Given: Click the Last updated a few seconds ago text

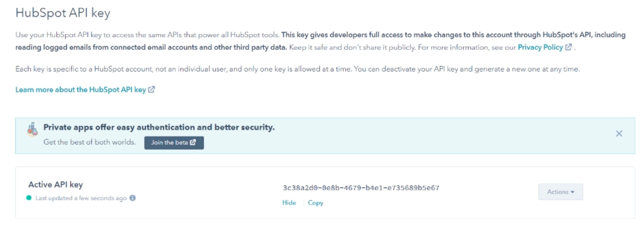Looking at the screenshot, I should [81, 198].
